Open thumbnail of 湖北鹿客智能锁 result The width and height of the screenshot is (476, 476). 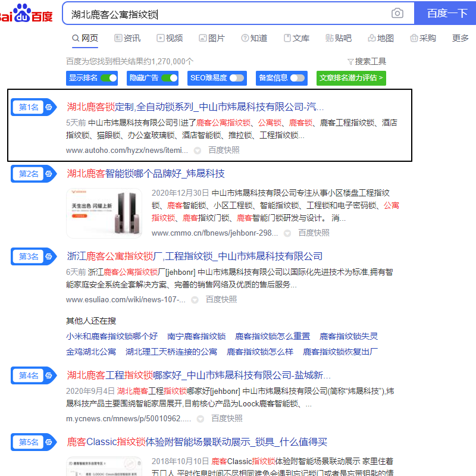(104, 213)
